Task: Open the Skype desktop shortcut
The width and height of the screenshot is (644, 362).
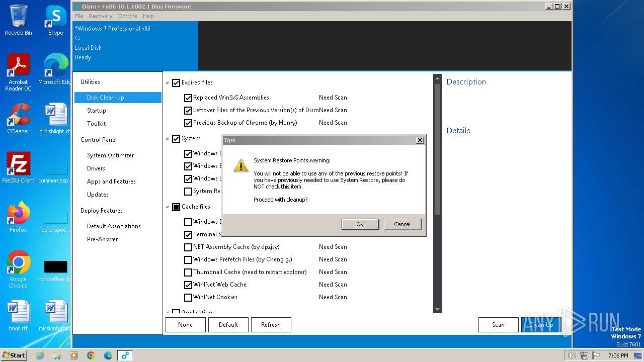Action: (56, 20)
